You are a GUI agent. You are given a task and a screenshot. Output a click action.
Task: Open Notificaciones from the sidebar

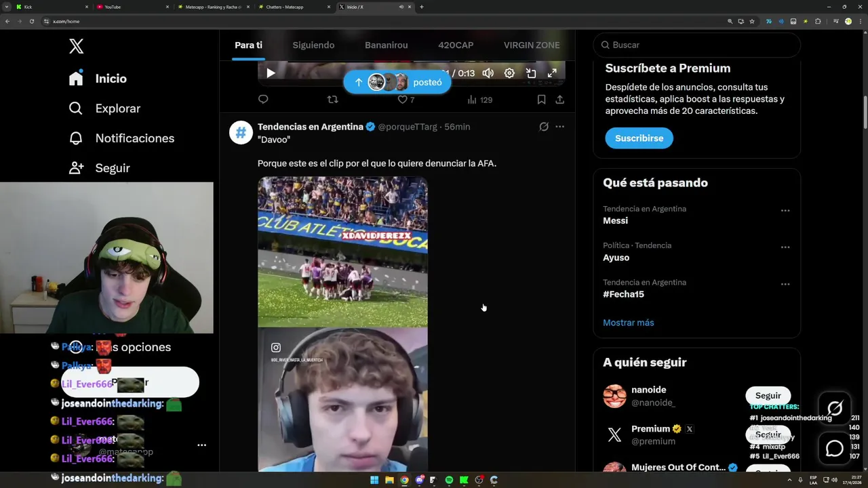click(121, 138)
